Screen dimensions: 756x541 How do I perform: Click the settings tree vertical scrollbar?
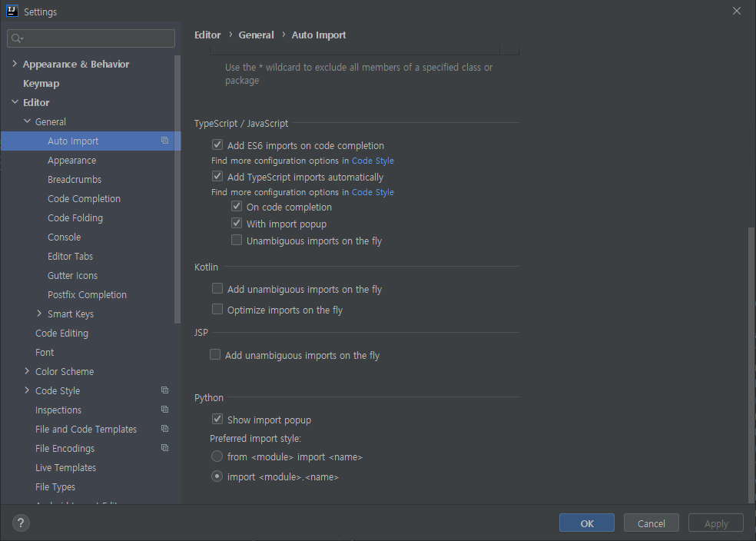(x=177, y=190)
